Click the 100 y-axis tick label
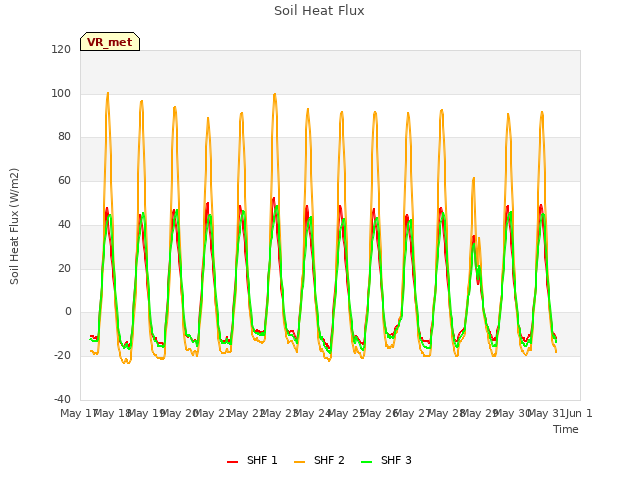640x480 pixels. [x=61, y=93]
